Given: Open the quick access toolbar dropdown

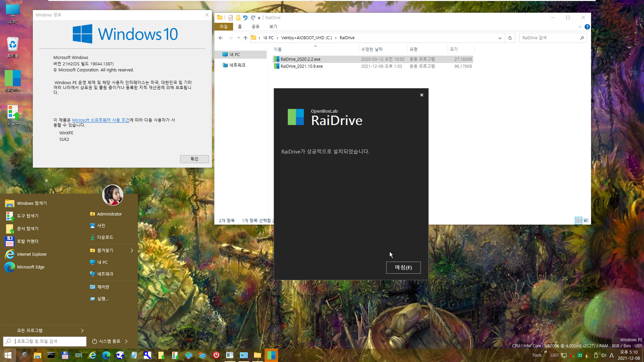Looking at the screenshot, I should click(259, 18).
